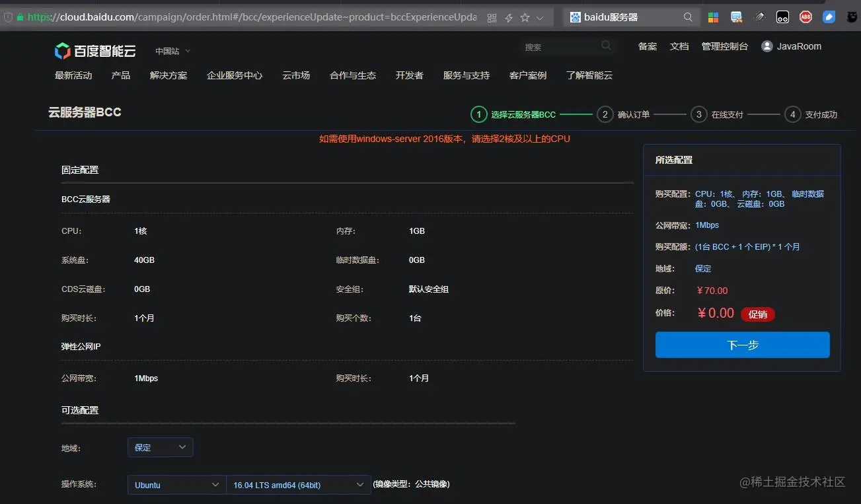
Task: Click the 公网带宽 1Mbps value in summary panel
Action: [x=707, y=225]
